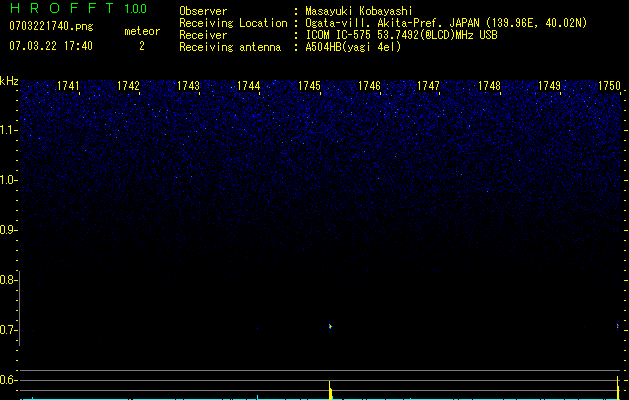Select the 1750 time marker

[x=609, y=87]
